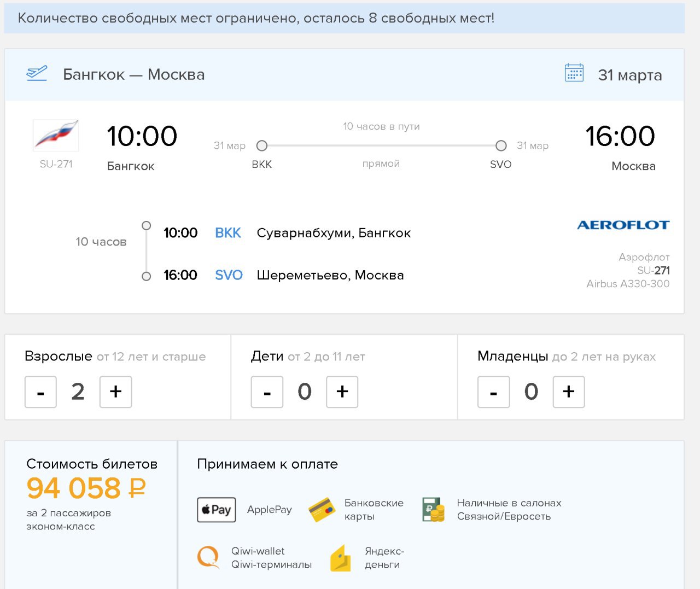700x589 pixels.
Task: Click the 'Airbus A330-300' aircraft text
Action: pyautogui.click(x=628, y=284)
